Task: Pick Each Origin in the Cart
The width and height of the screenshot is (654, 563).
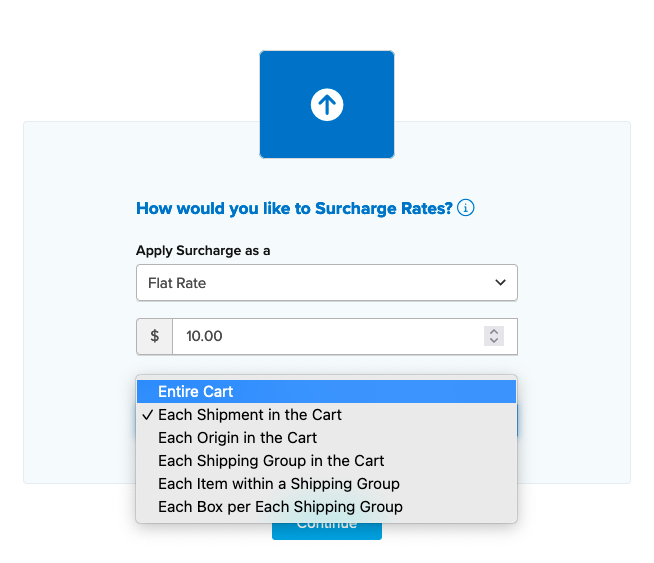Action: pos(238,438)
